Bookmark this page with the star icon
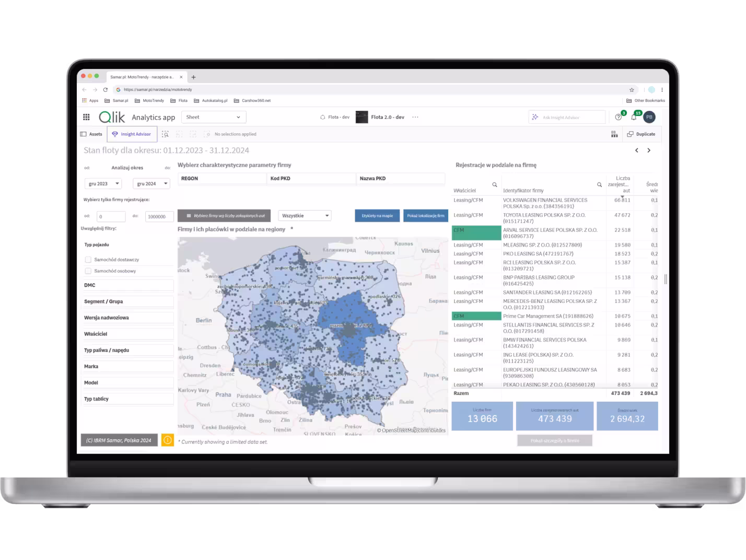This screenshot has height=560, width=746. click(632, 90)
